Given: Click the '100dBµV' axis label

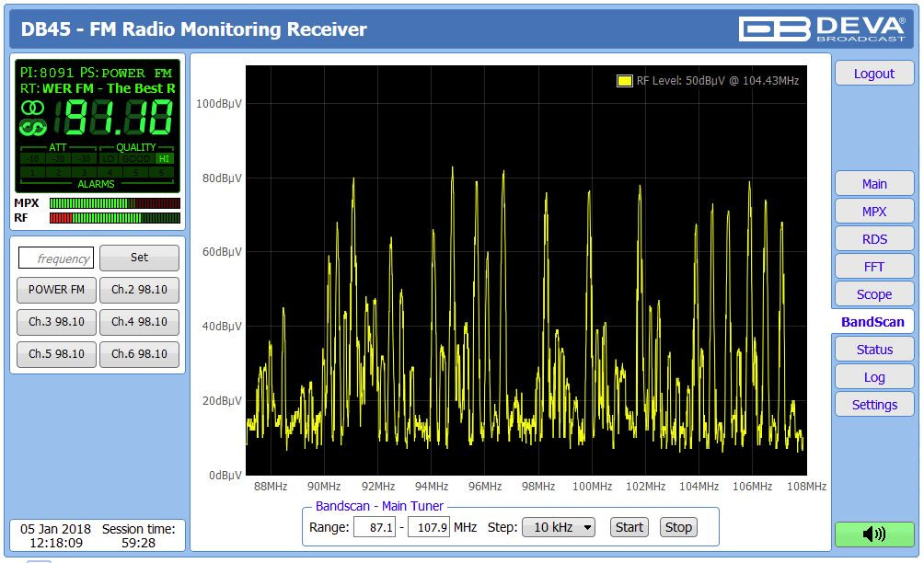Looking at the screenshot, I should click(219, 104).
